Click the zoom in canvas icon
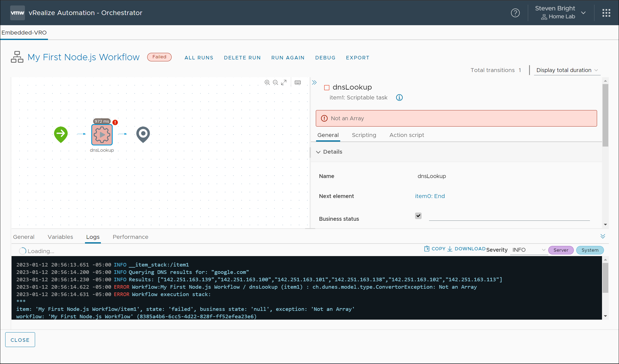The image size is (619, 364). pos(267,82)
